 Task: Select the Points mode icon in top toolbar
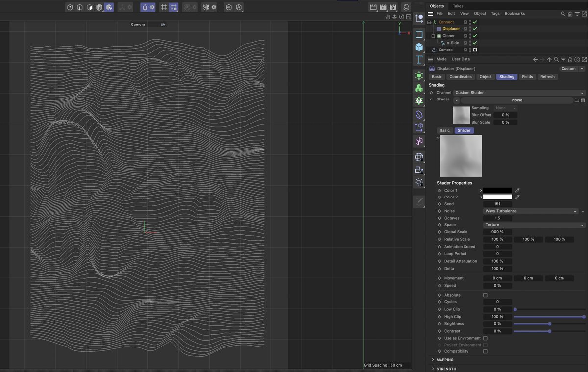click(70, 7)
